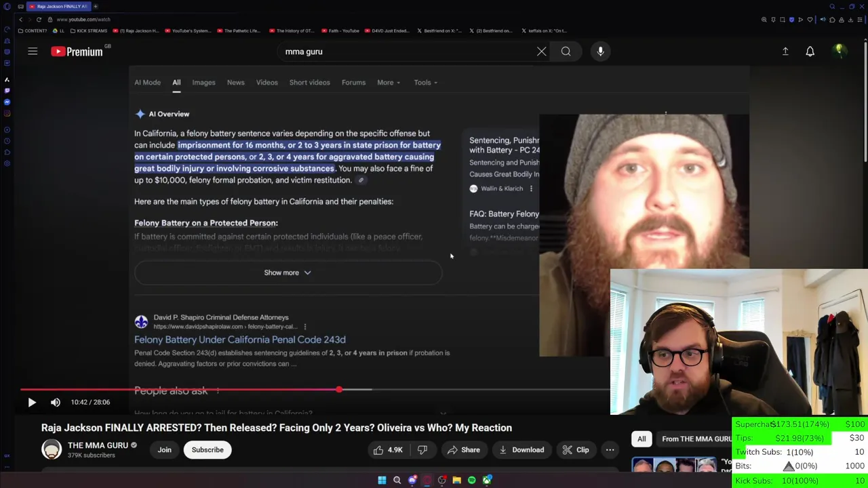Bookmark page with heart icon in toolbar
Image resolution: width=868 pixels, height=488 pixels.
[x=810, y=20]
